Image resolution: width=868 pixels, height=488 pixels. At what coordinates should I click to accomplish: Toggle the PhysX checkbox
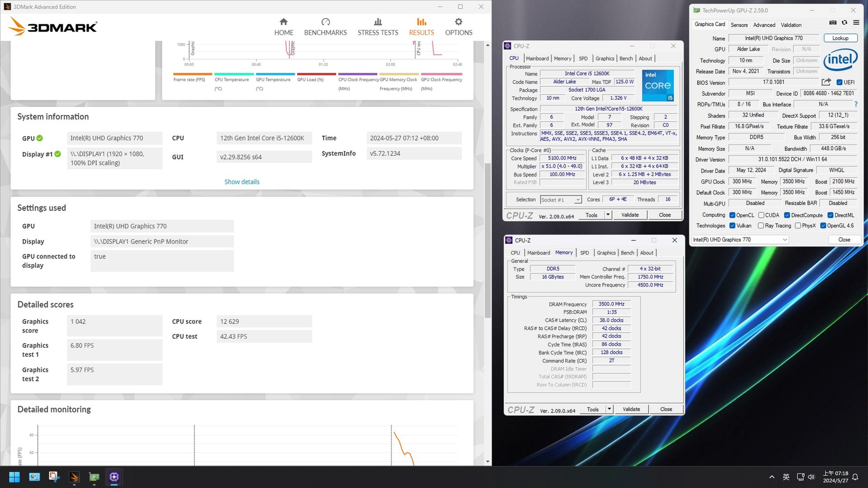(798, 225)
